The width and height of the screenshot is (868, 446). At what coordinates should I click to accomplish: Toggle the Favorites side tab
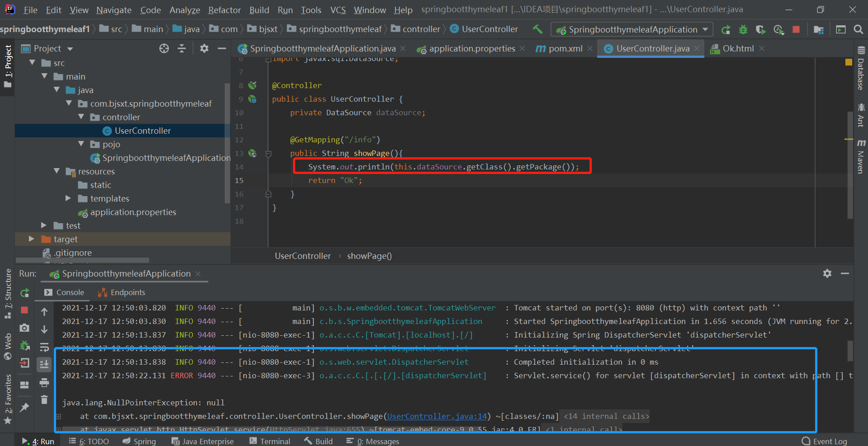point(8,400)
